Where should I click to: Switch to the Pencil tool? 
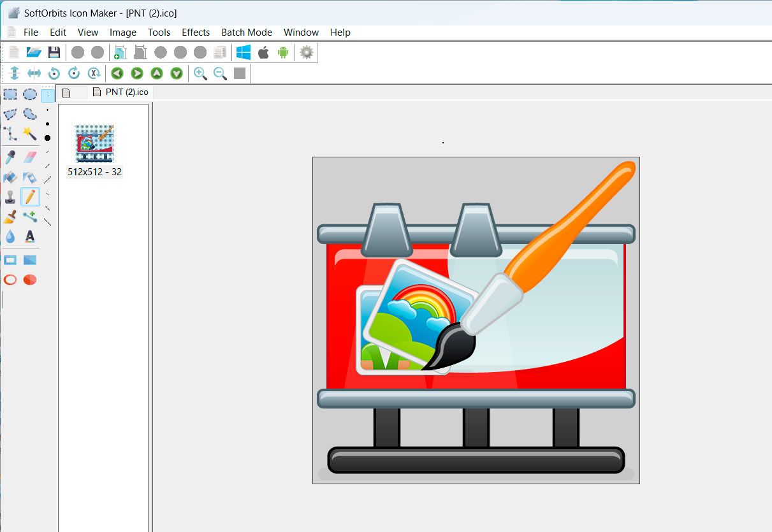(30, 196)
